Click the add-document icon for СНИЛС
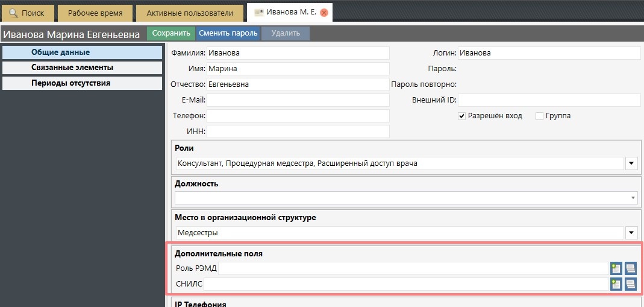This screenshot has height=307, width=644. 616,284
